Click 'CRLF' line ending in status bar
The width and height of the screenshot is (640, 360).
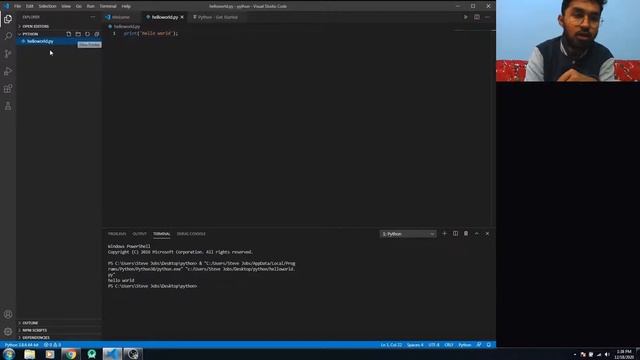pos(449,345)
